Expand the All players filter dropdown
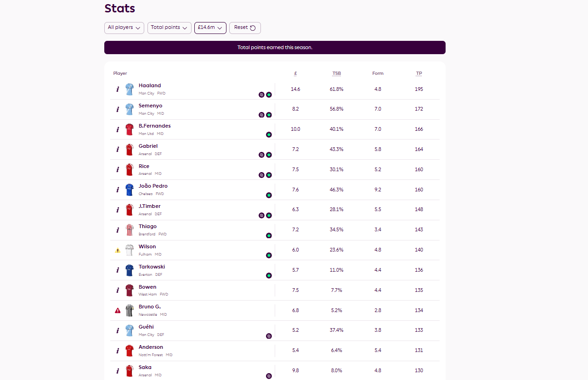588x380 pixels. [124, 28]
